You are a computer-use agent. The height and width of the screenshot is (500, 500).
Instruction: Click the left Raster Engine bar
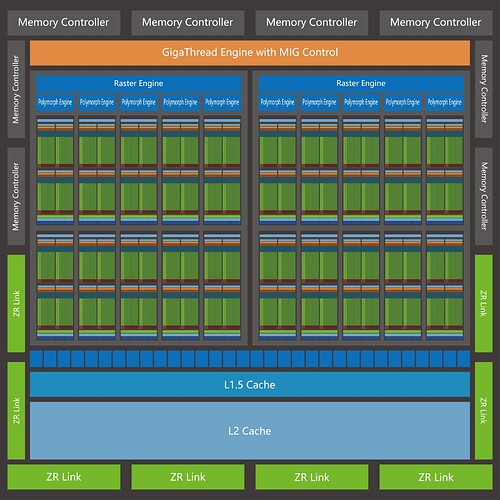[x=139, y=83]
